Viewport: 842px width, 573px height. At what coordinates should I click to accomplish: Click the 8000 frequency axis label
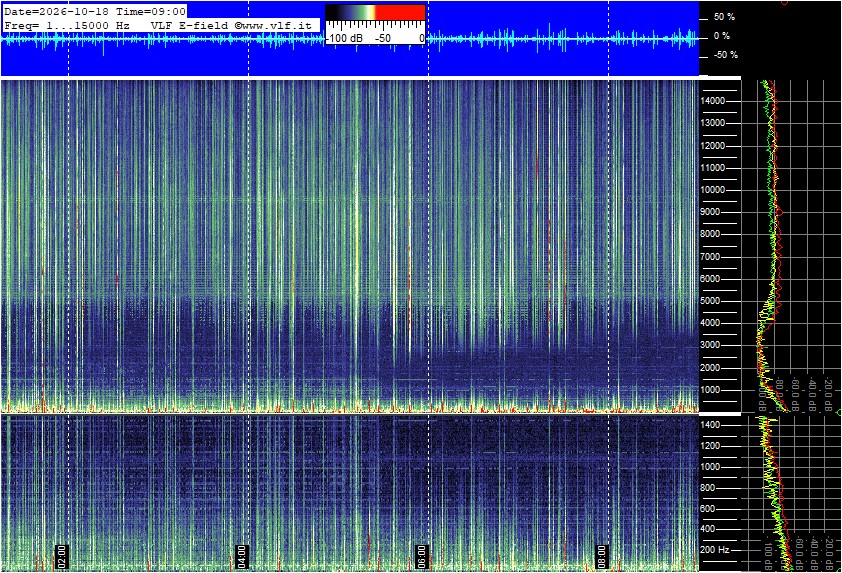(710, 234)
